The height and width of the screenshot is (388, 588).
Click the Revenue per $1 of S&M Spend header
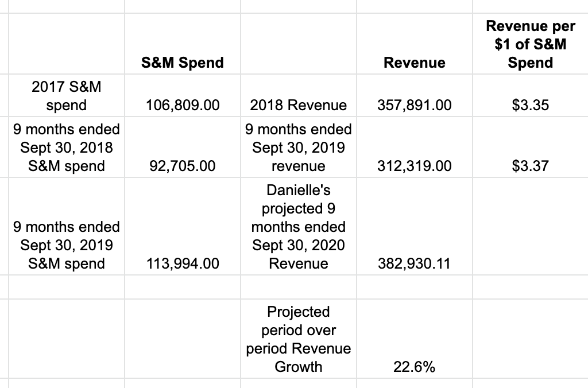click(x=530, y=44)
